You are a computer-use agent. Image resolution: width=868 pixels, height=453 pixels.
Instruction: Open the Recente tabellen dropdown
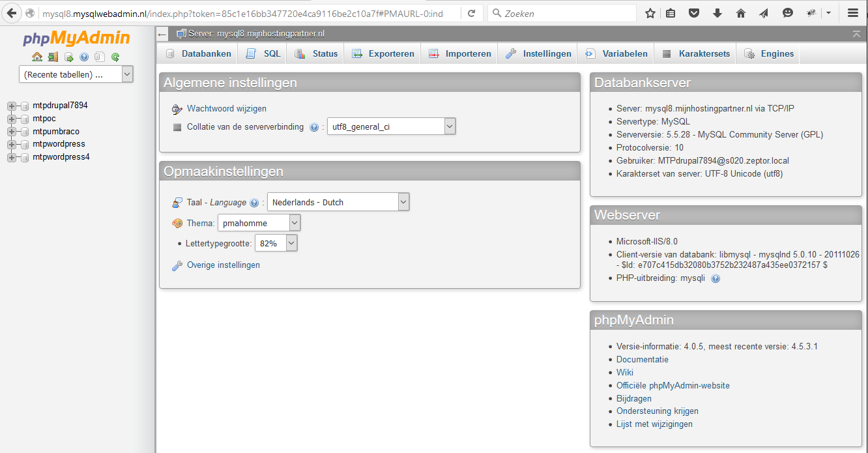click(x=76, y=75)
